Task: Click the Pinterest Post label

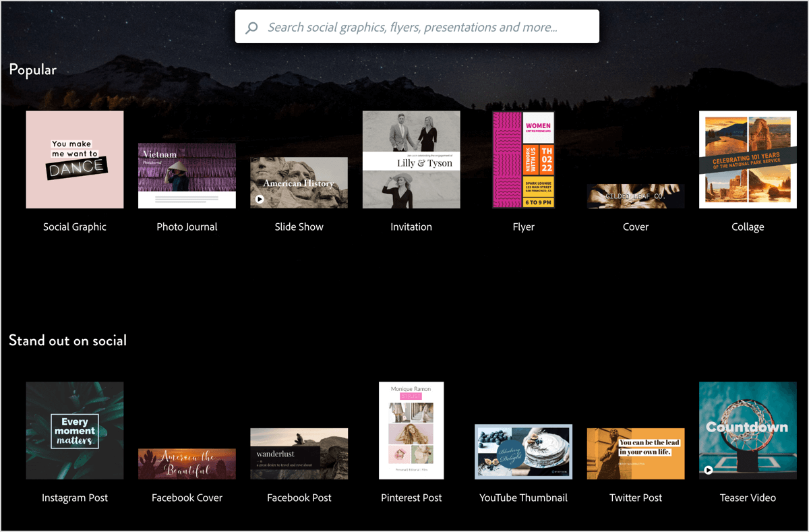Action: pyautogui.click(x=411, y=498)
